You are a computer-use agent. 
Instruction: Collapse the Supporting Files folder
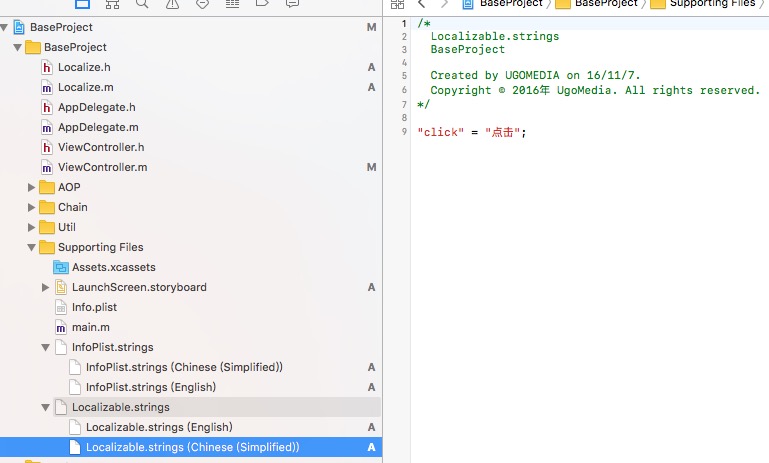point(31,248)
